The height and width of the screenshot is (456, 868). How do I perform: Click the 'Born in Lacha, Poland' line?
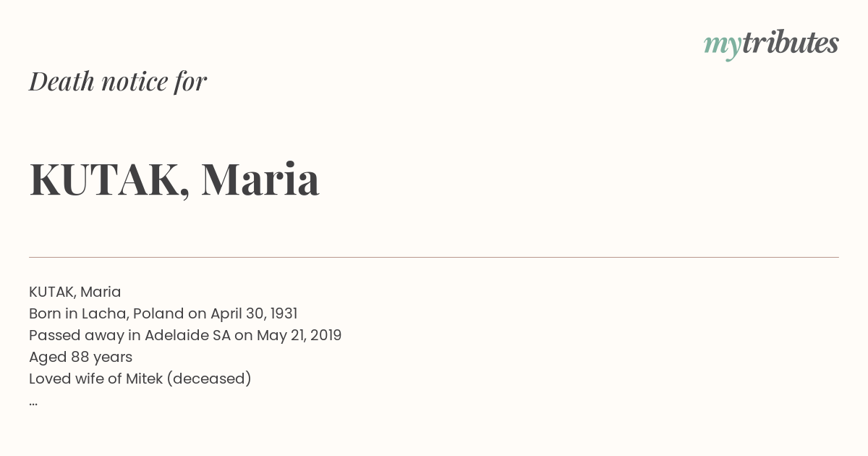[163, 313]
